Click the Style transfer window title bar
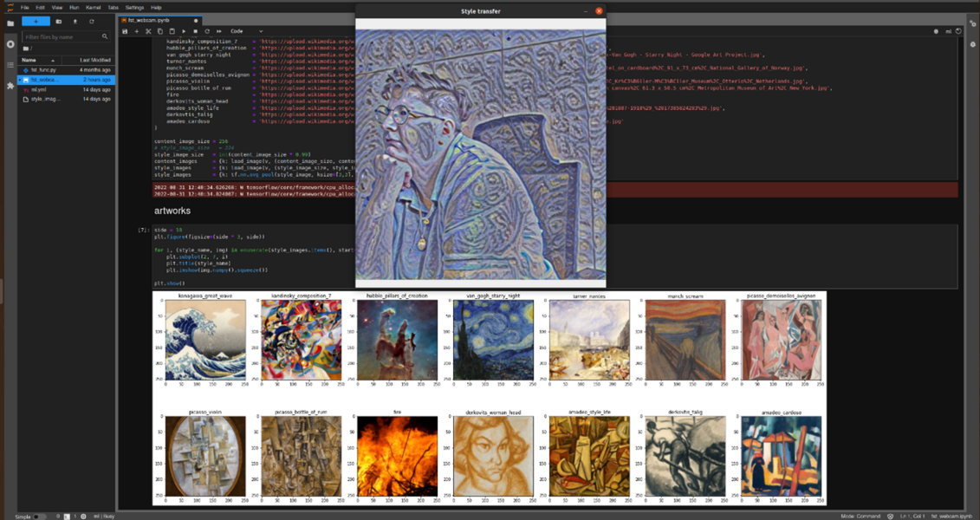Viewport: 980px width, 520px height. point(481,11)
